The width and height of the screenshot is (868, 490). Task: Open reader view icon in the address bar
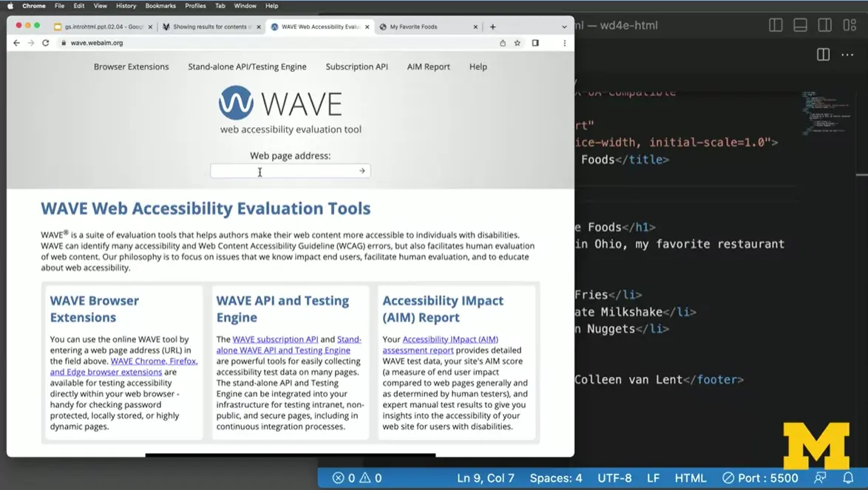[x=535, y=43]
